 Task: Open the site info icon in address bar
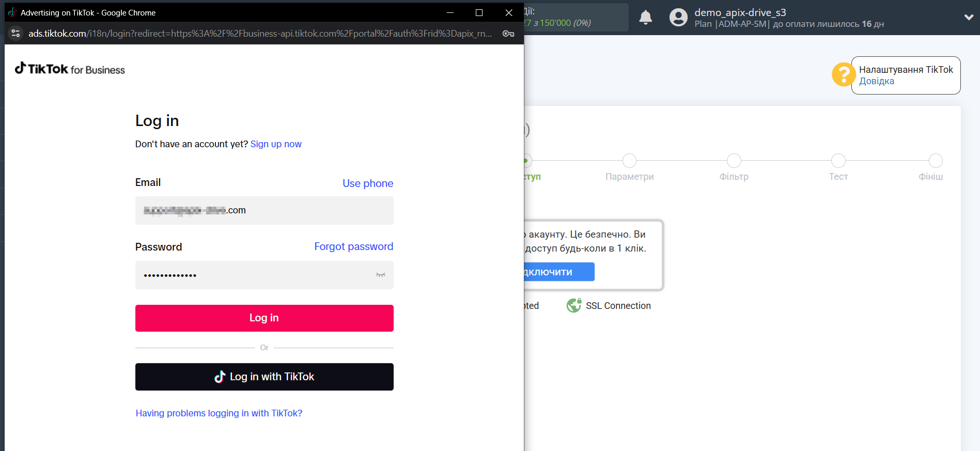tap(16, 33)
